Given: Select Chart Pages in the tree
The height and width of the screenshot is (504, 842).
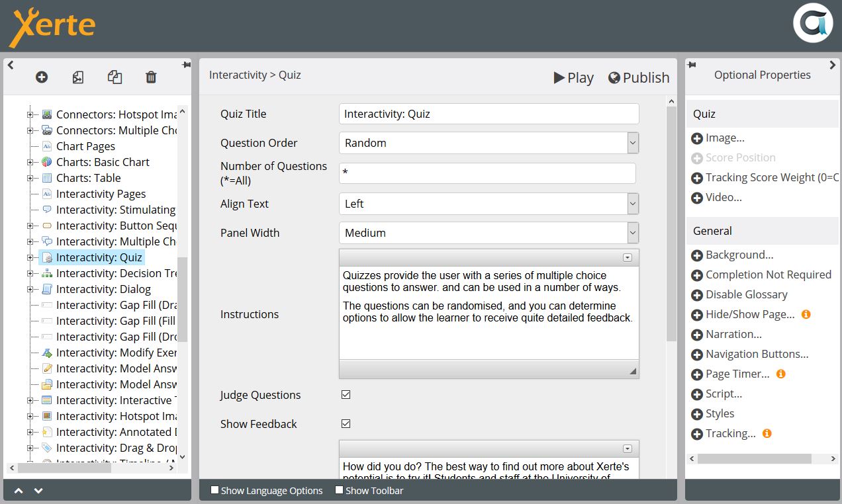Looking at the screenshot, I should point(85,146).
